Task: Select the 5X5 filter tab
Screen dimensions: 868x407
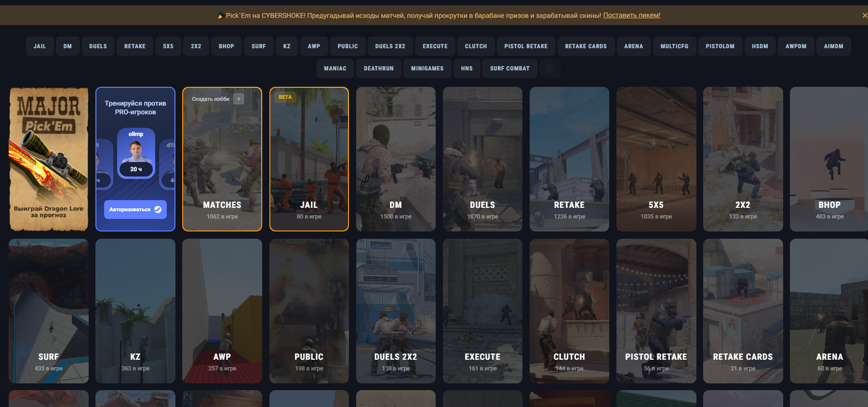Action: [x=168, y=46]
